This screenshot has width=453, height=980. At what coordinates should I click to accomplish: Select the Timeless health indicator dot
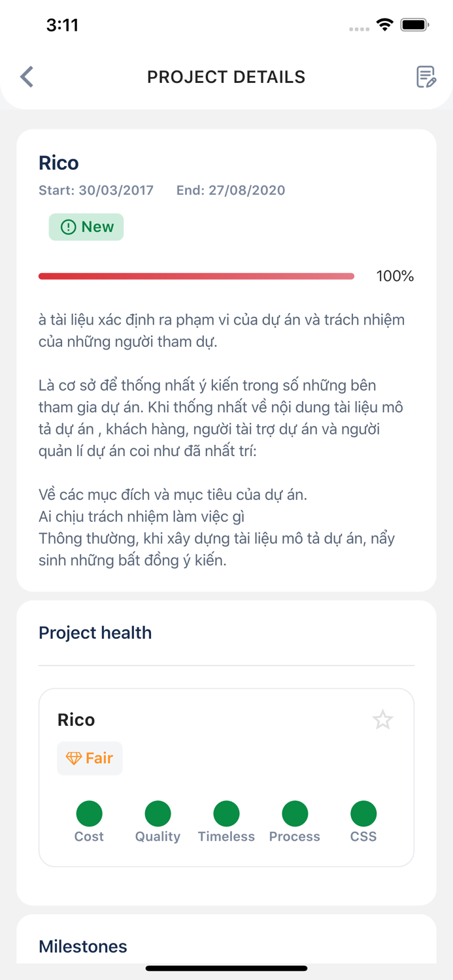click(x=226, y=813)
